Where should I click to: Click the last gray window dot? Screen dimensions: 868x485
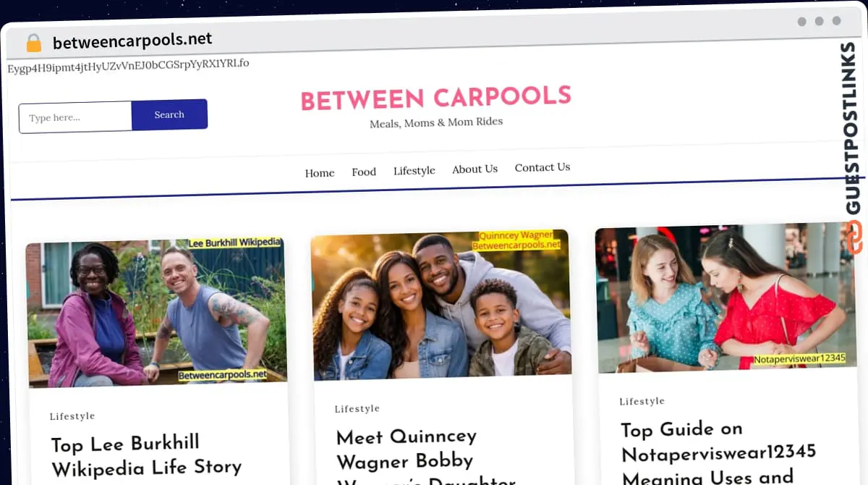tap(836, 21)
